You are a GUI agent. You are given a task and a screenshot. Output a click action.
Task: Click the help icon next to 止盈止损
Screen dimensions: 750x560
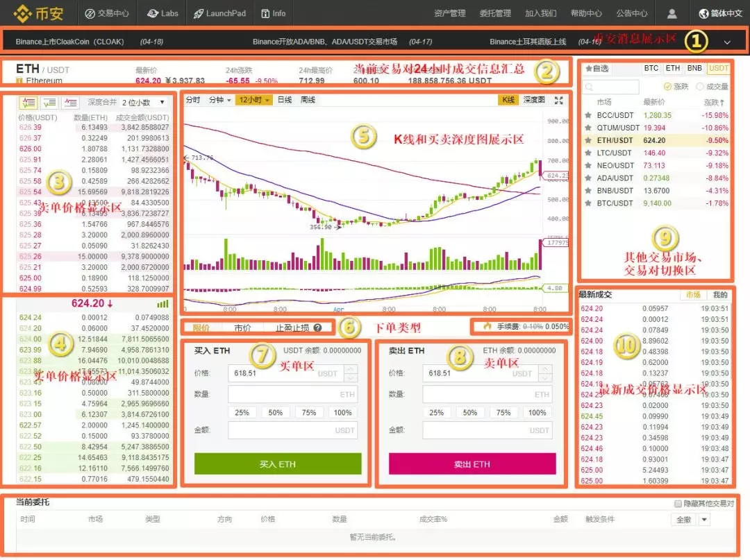pyautogui.click(x=317, y=328)
